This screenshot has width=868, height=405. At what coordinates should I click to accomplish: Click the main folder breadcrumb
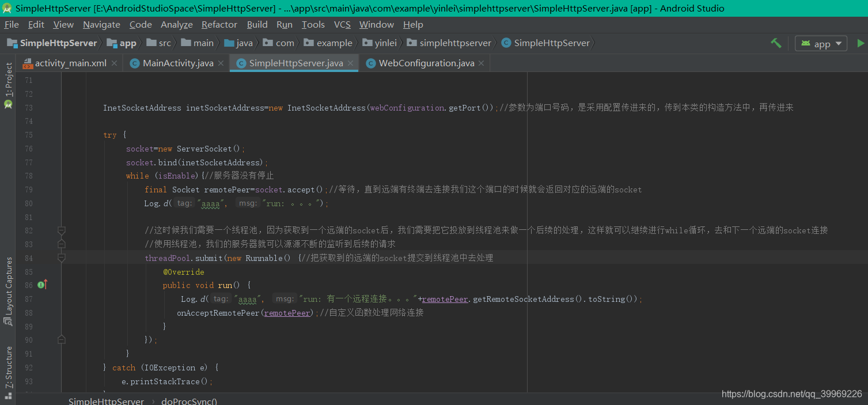click(197, 43)
